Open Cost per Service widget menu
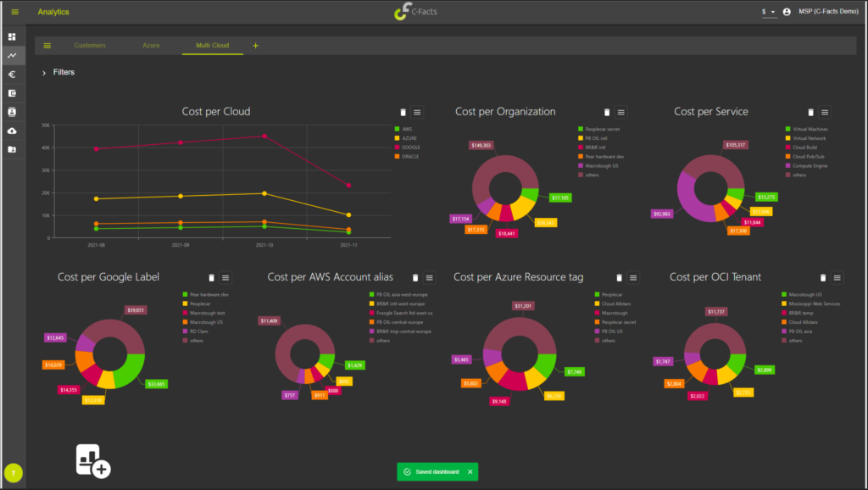 tap(825, 113)
